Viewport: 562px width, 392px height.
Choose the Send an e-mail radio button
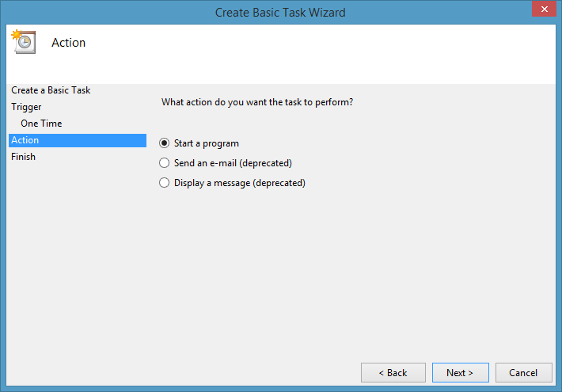tap(165, 163)
